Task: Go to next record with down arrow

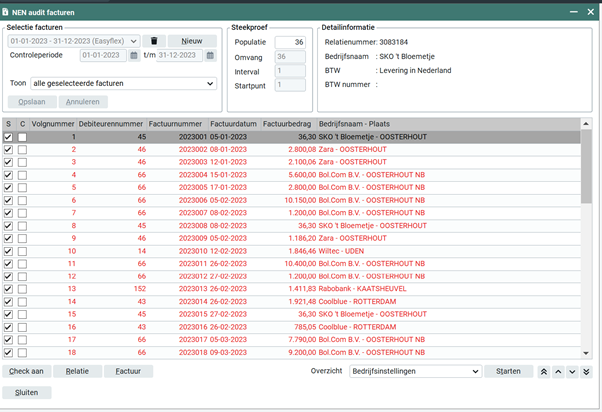Action: pyautogui.click(x=571, y=371)
